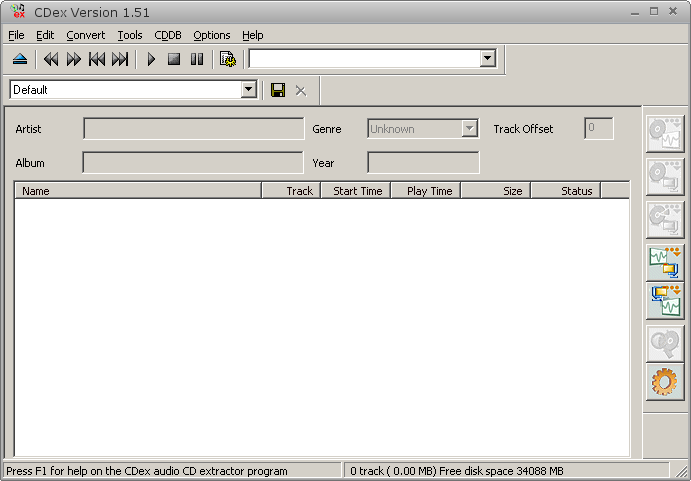Open the Options menu
The image size is (691, 481).
coord(211,35)
